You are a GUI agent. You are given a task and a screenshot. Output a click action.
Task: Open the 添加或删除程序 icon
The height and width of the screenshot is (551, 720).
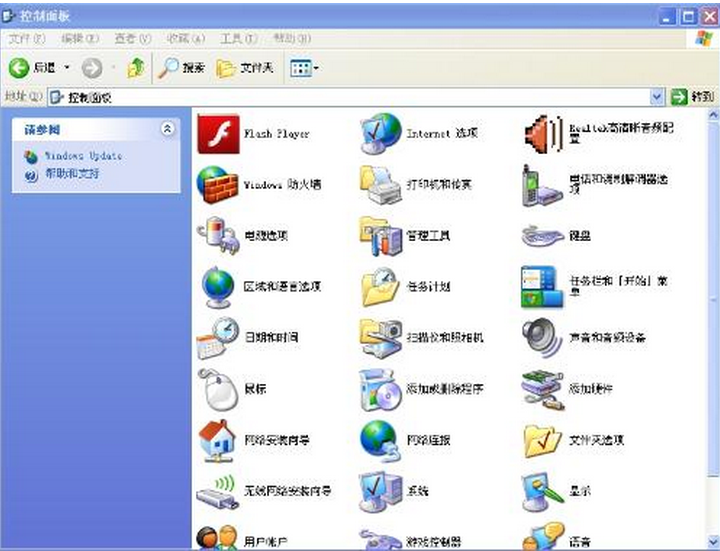(380, 389)
